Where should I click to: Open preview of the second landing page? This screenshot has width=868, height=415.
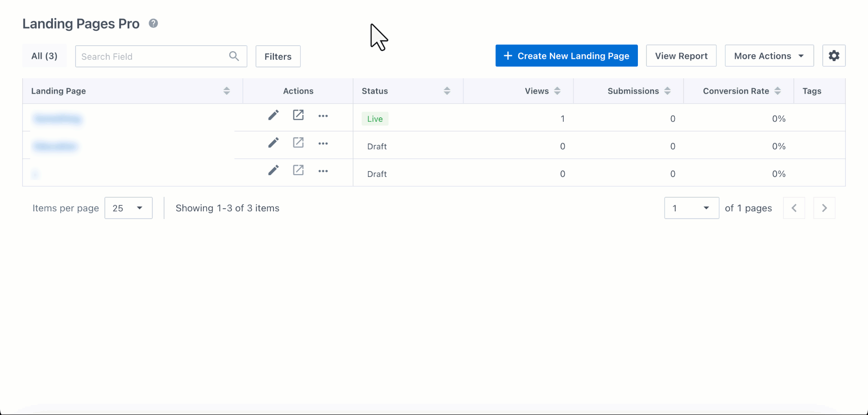click(x=298, y=143)
